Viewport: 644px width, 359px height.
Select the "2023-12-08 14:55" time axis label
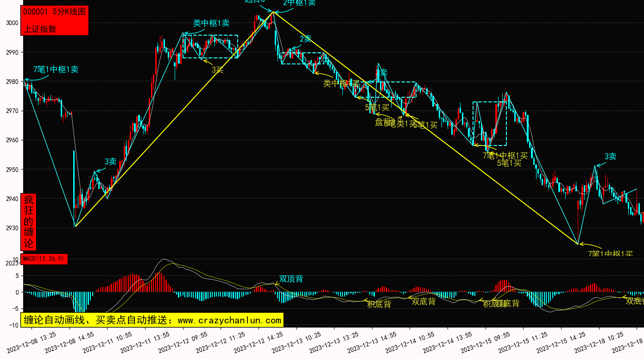(x=69, y=342)
